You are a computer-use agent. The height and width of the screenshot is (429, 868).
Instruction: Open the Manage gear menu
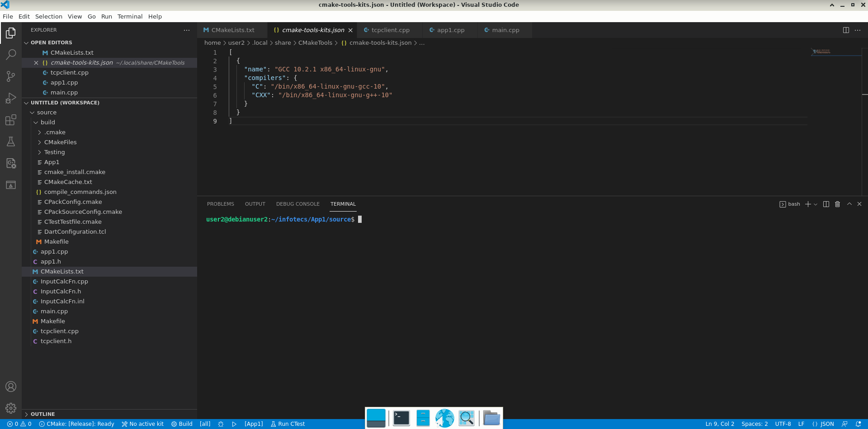click(x=11, y=408)
